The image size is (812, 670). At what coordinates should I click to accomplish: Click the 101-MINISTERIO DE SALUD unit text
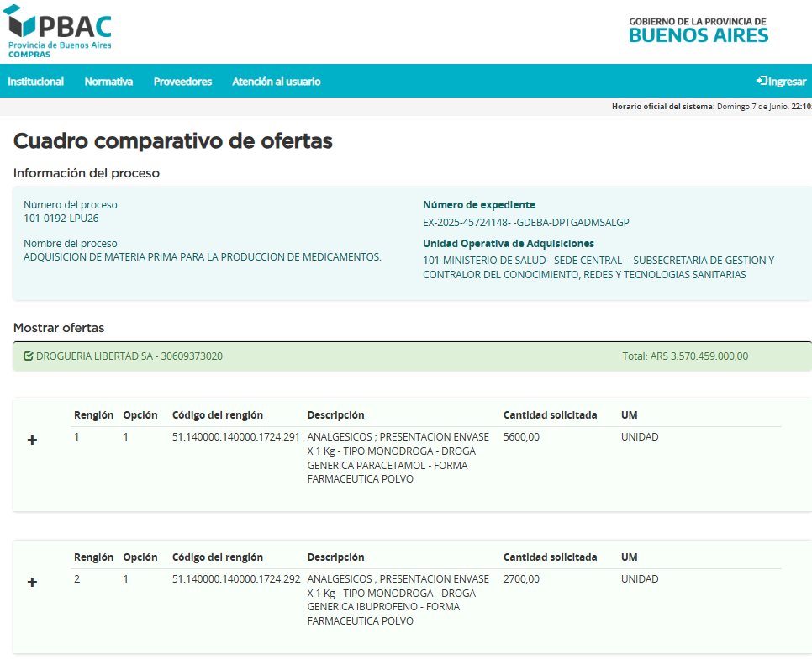(x=598, y=267)
